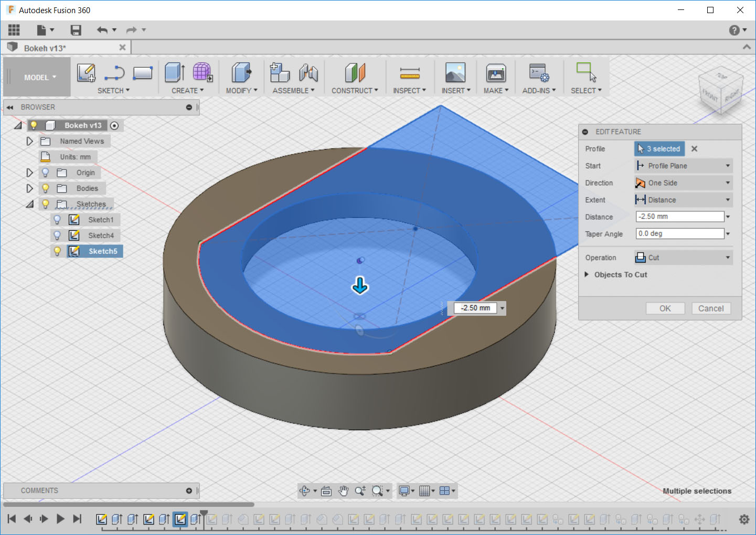Toggle visibility bulb for Origin folder
The height and width of the screenshot is (535, 756).
coord(46,173)
